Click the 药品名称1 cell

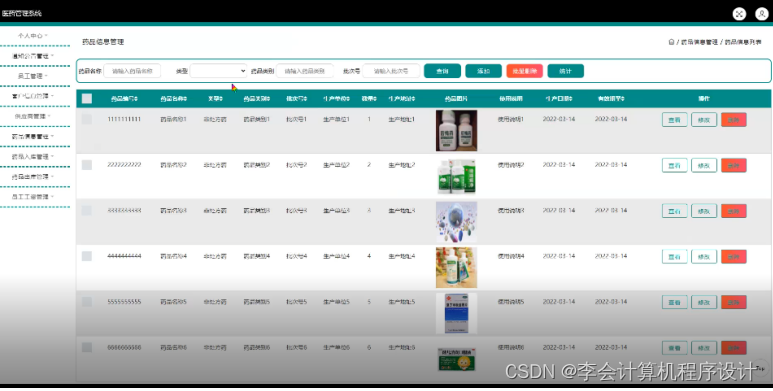(174, 119)
